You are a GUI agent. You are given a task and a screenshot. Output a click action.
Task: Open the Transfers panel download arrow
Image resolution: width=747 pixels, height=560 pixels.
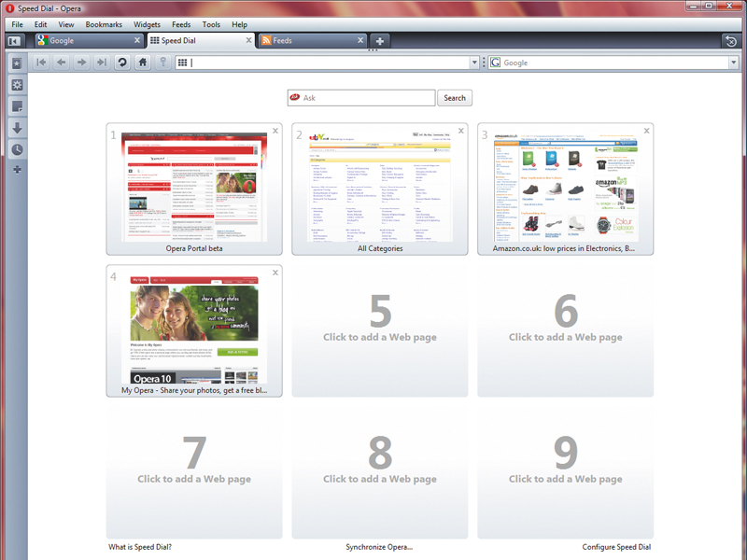coord(17,128)
